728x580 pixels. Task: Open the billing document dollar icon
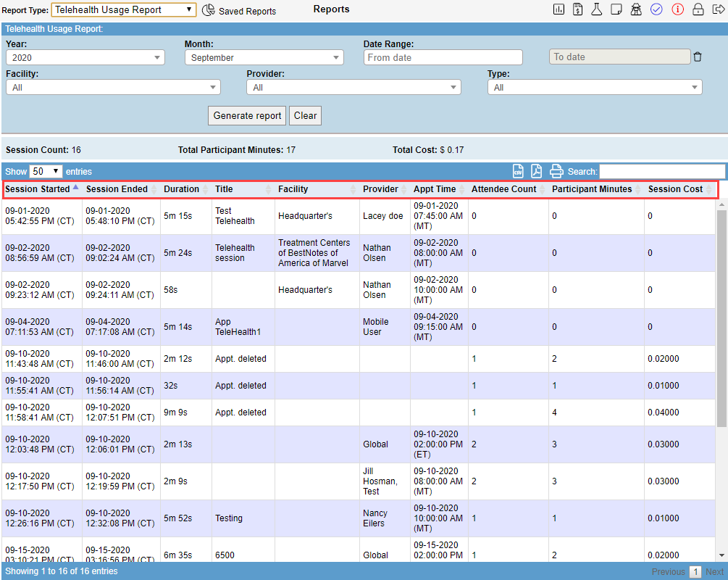(x=577, y=9)
